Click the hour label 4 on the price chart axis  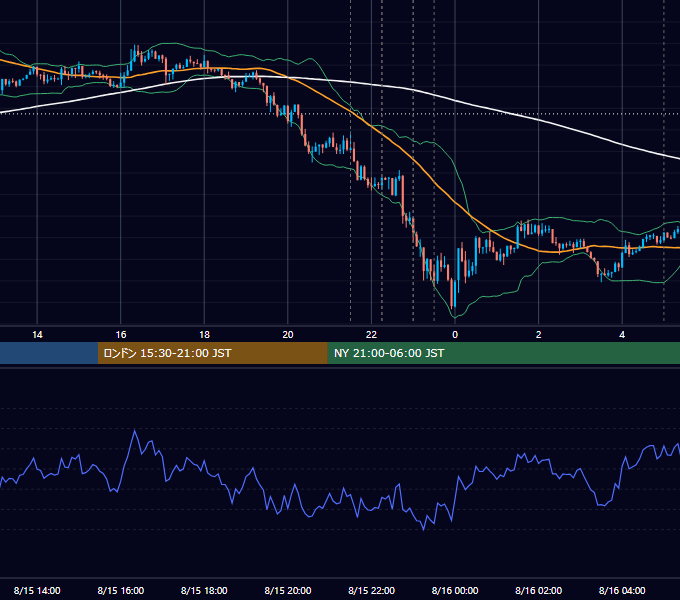pyautogui.click(x=622, y=335)
